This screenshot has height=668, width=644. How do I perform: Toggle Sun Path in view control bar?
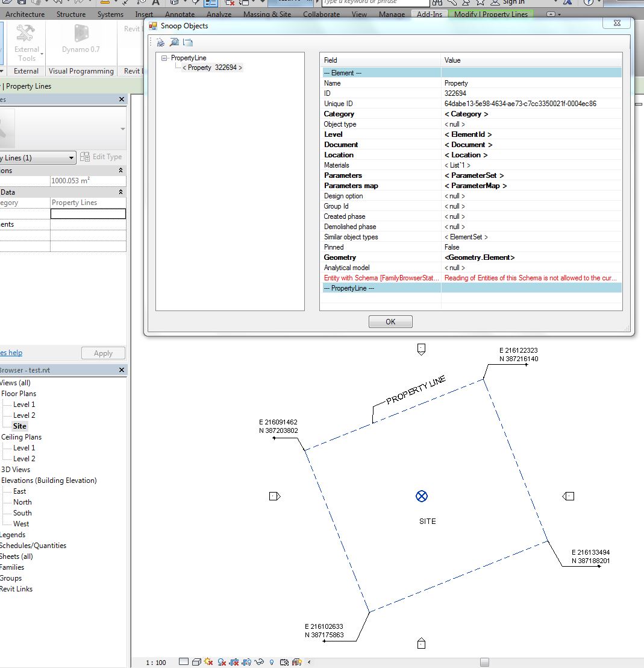click(208, 662)
